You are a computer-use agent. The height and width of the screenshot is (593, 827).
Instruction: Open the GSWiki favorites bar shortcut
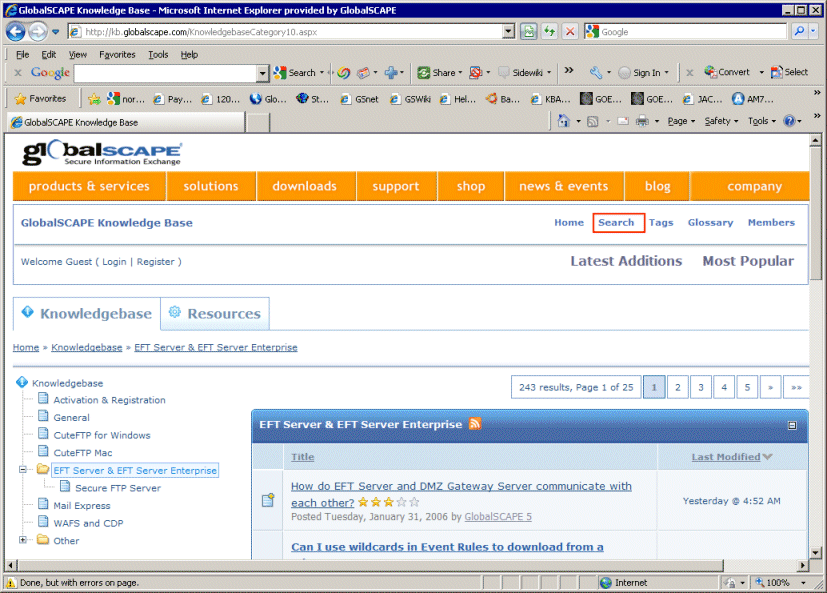pos(410,99)
